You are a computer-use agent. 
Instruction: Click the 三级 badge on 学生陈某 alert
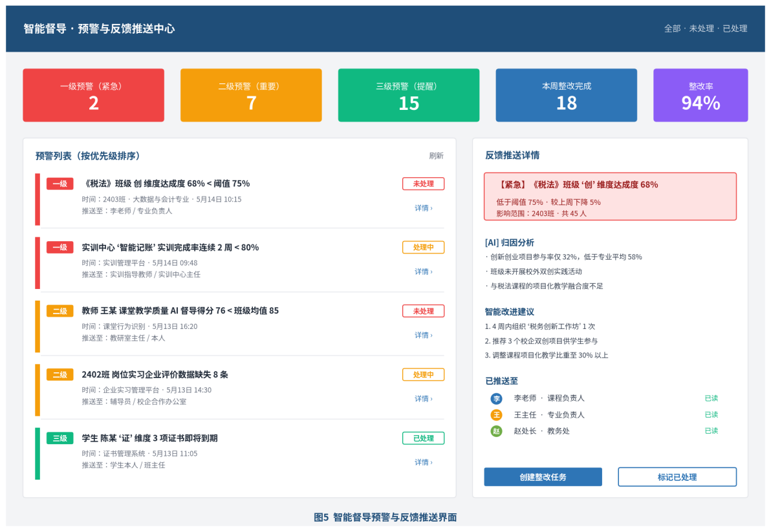coord(60,438)
